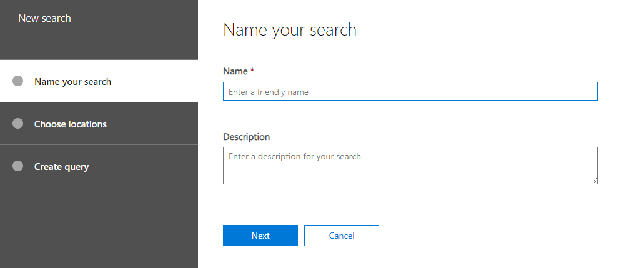Image resolution: width=644 pixels, height=268 pixels.
Task: Go to the Choose locations step label
Action: 71,124
